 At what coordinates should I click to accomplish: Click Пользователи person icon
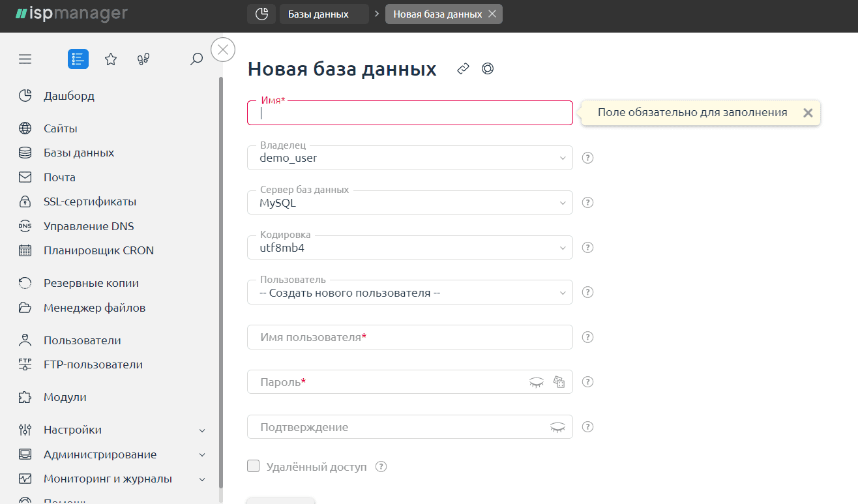pyautogui.click(x=25, y=340)
